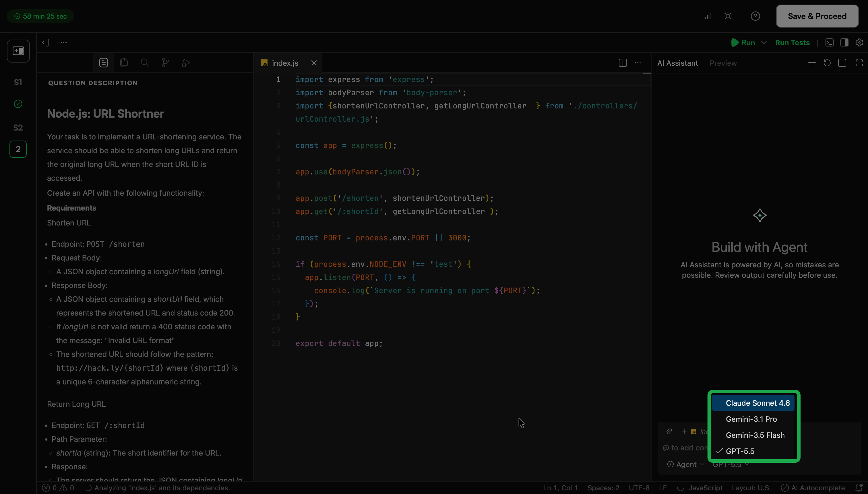Open the run and debug icon
Viewport: 868px width, 494px height.
pos(185,63)
